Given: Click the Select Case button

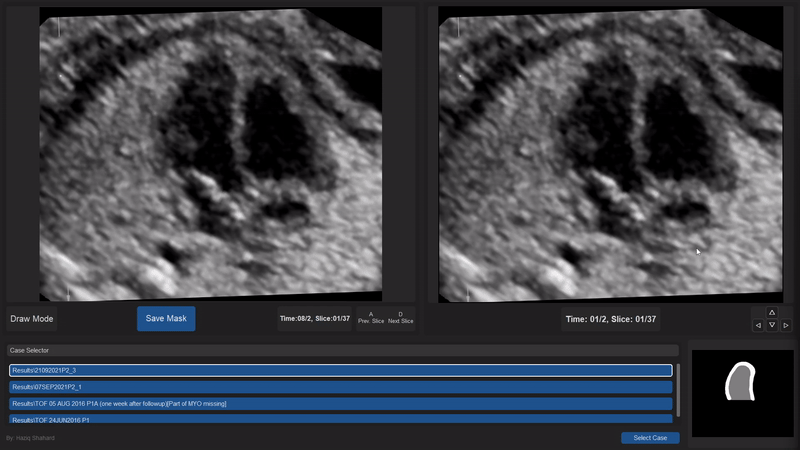Looking at the screenshot, I should [x=650, y=438].
